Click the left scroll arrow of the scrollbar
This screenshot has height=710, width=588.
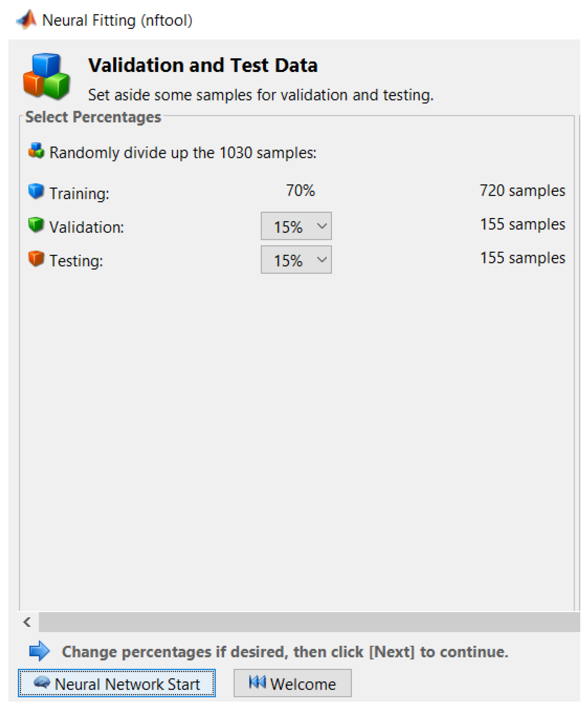[27, 622]
